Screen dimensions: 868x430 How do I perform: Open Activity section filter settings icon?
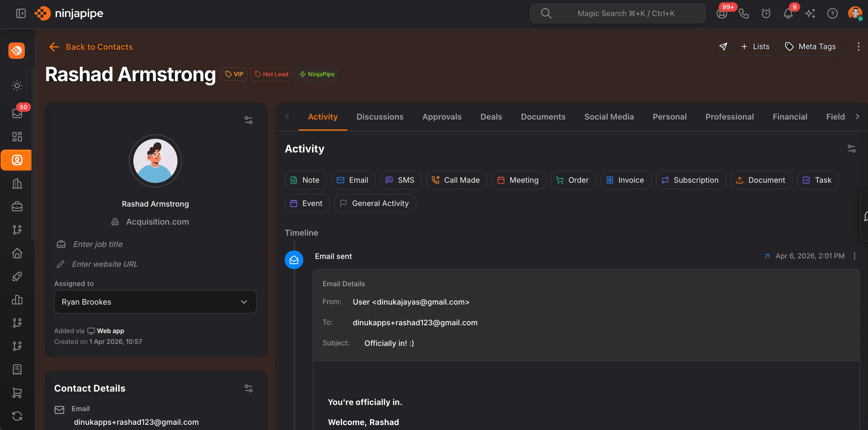point(851,148)
